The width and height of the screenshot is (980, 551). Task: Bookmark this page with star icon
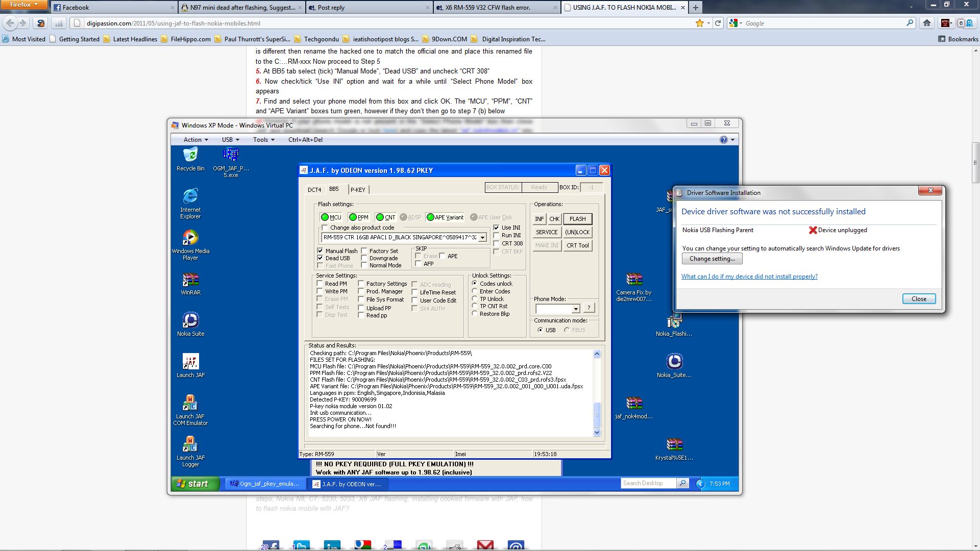click(700, 23)
